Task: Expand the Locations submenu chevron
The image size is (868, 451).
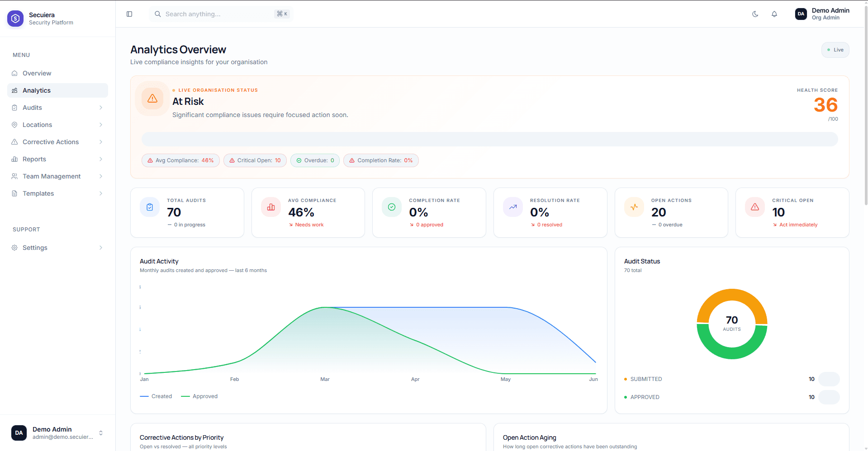Action: [101, 125]
